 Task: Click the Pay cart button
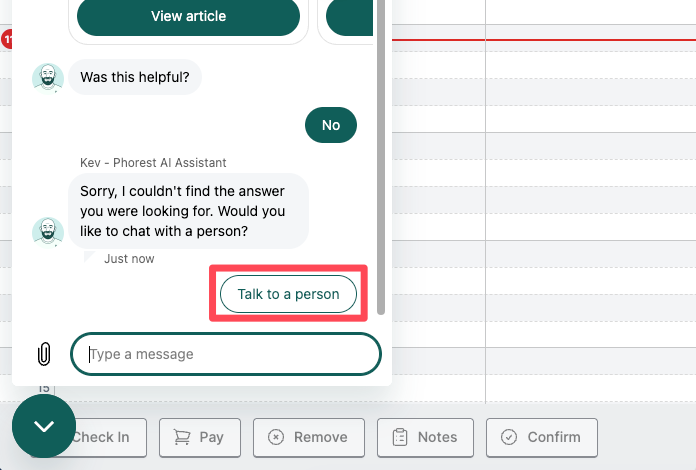pos(199,437)
